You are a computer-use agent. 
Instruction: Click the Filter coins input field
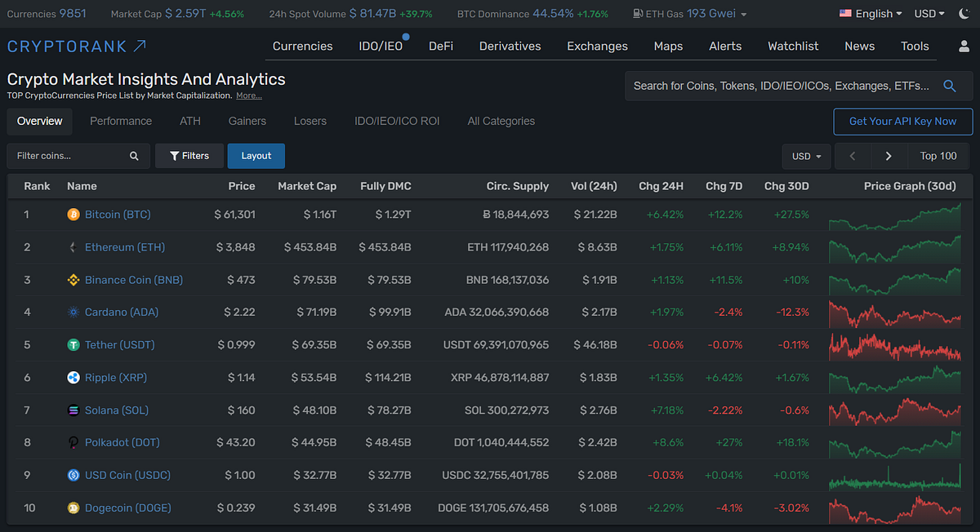coord(65,155)
